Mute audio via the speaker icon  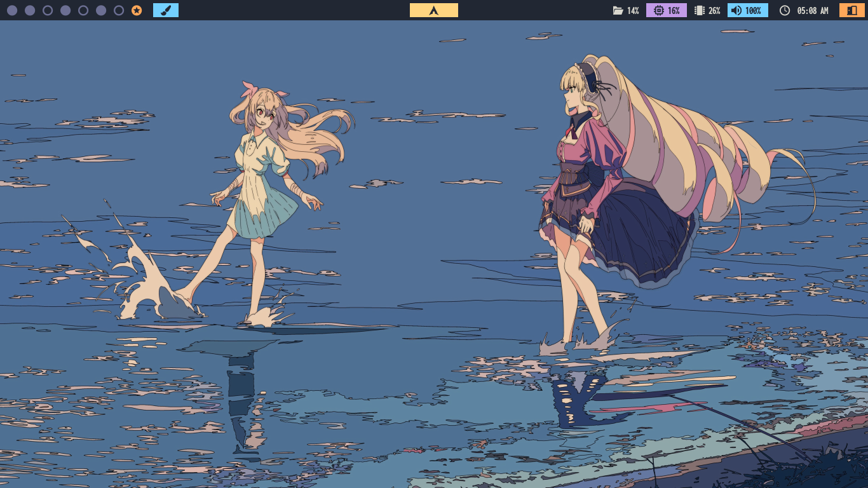tap(736, 11)
